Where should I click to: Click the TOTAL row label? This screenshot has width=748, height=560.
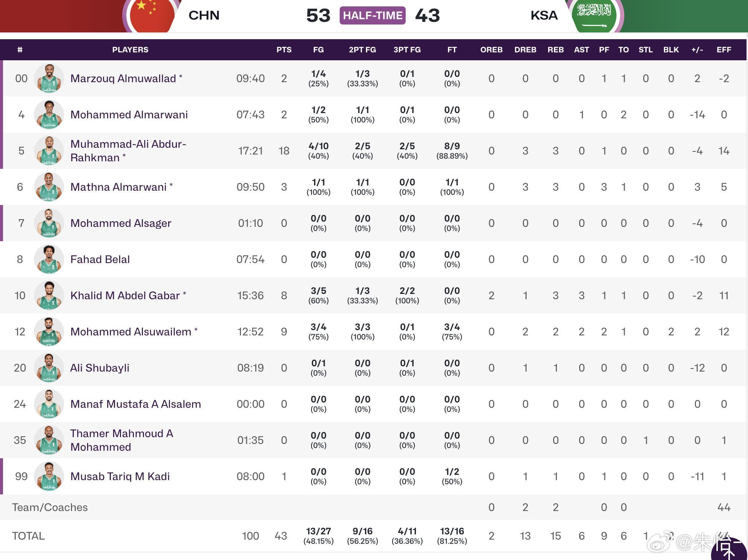point(28,536)
